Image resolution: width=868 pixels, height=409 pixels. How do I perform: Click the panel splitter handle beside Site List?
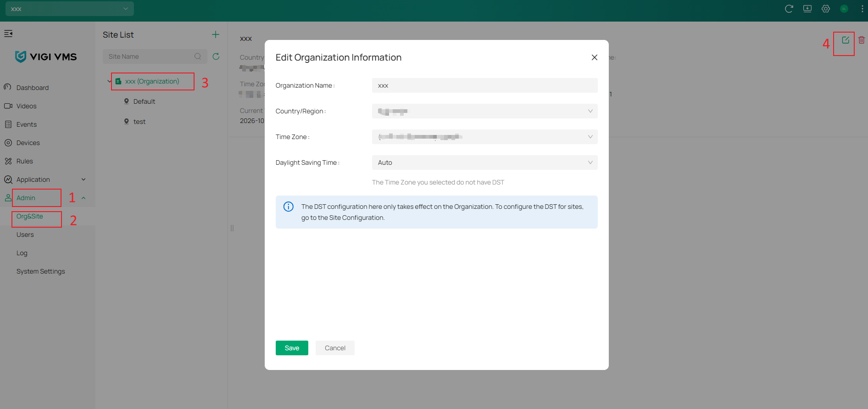pos(232,228)
